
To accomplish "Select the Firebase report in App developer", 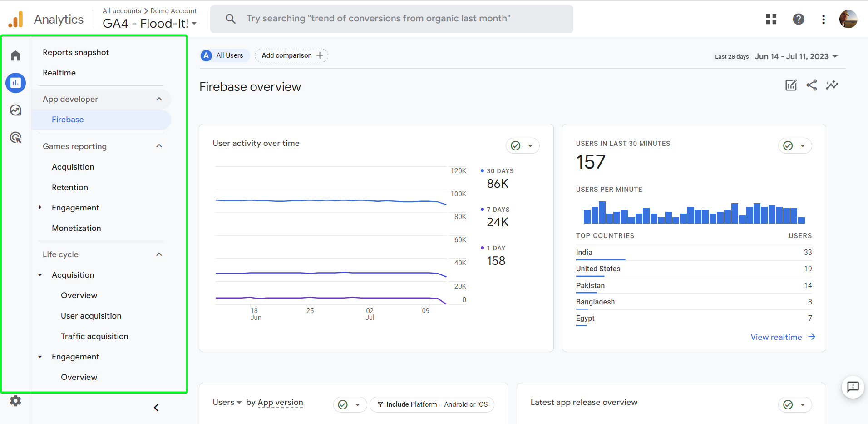I will coord(68,120).
